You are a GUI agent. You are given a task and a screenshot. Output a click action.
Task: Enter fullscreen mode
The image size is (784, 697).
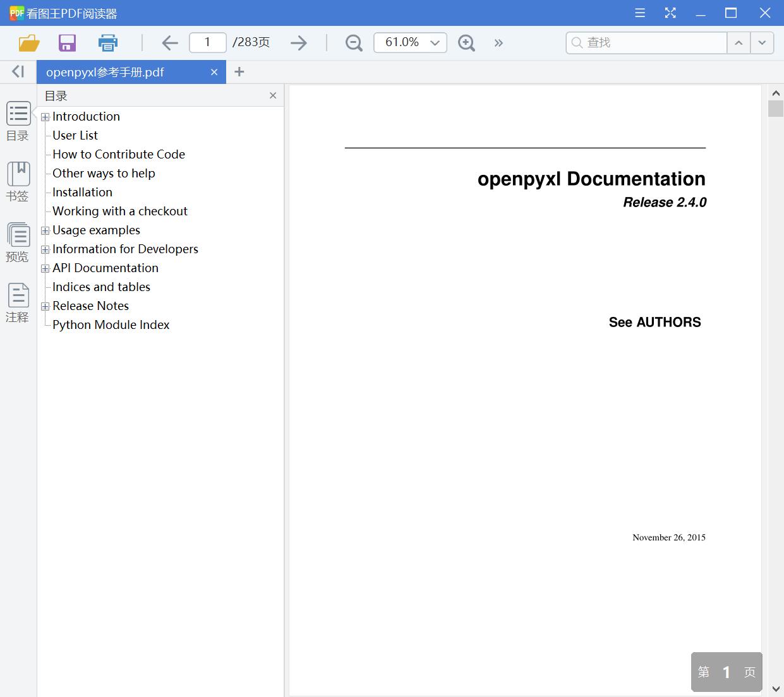[670, 13]
